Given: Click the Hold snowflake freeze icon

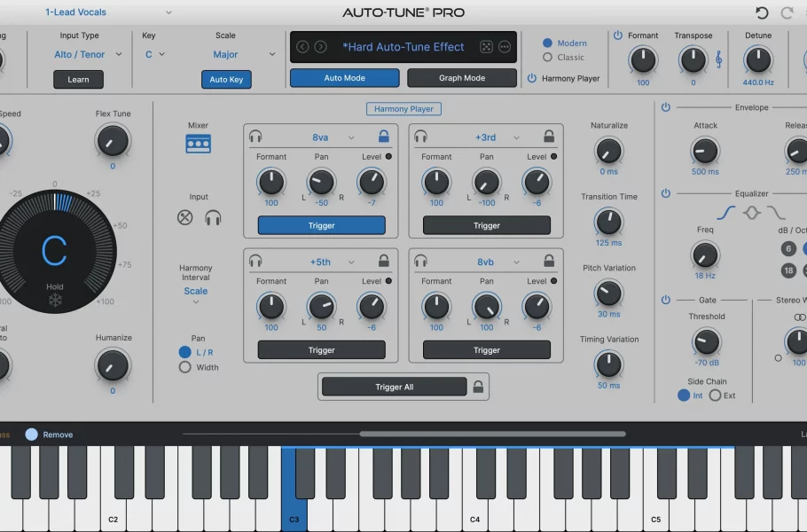Looking at the screenshot, I should tap(55, 300).
